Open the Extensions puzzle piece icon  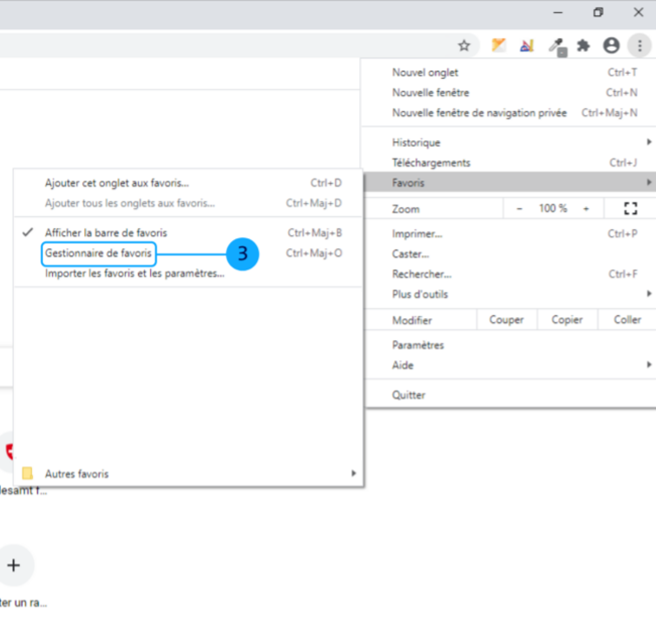tap(584, 45)
